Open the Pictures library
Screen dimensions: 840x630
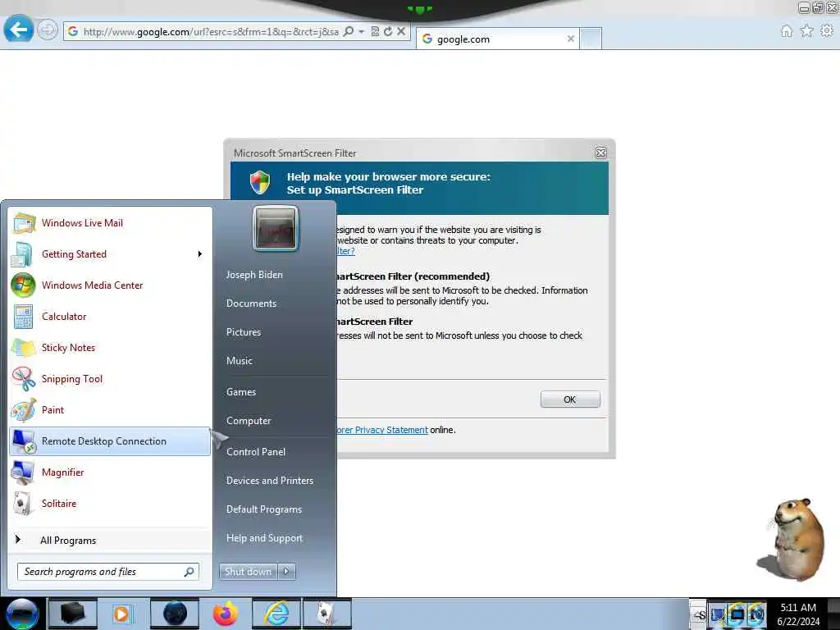click(244, 332)
